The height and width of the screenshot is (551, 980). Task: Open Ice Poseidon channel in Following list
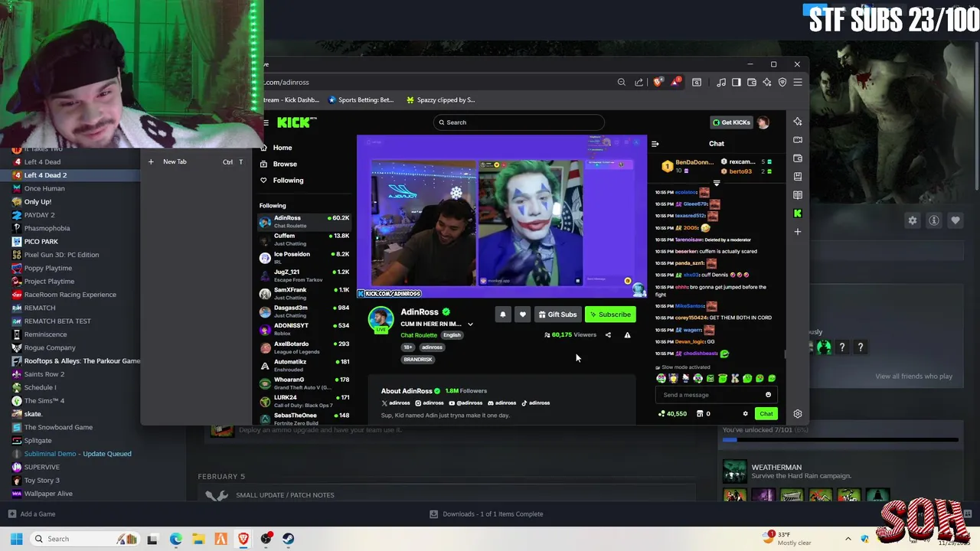[x=304, y=257]
